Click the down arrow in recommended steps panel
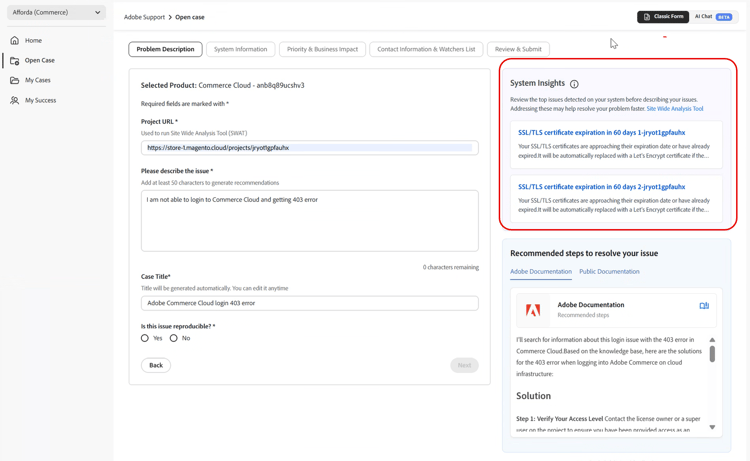This screenshot has height=461, width=750. (x=712, y=427)
